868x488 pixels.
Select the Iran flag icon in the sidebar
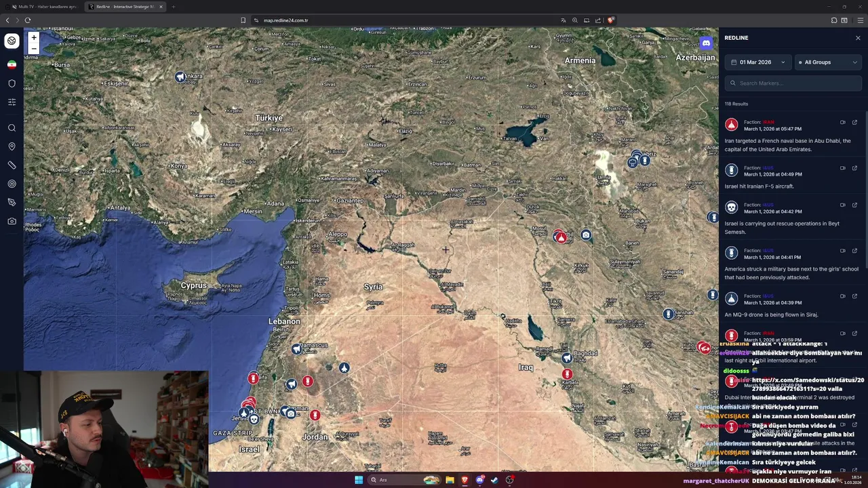click(x=12, y=64)
